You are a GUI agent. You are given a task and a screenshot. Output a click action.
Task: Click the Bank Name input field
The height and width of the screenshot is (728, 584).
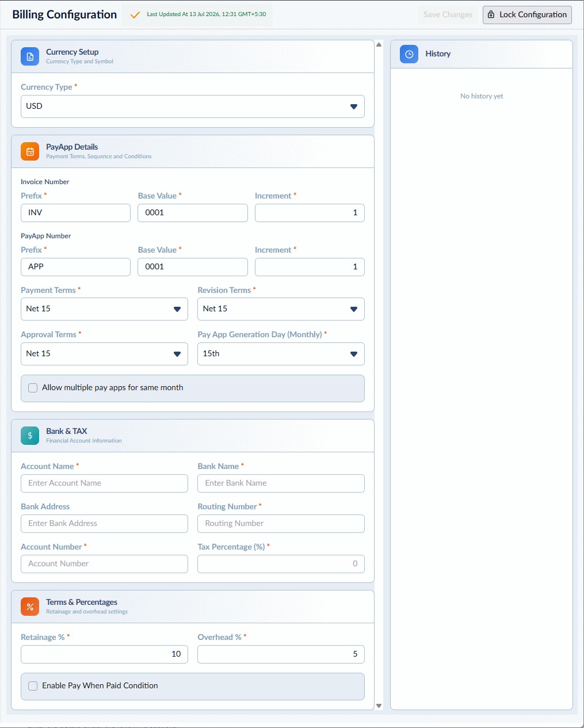coord(281,483)
